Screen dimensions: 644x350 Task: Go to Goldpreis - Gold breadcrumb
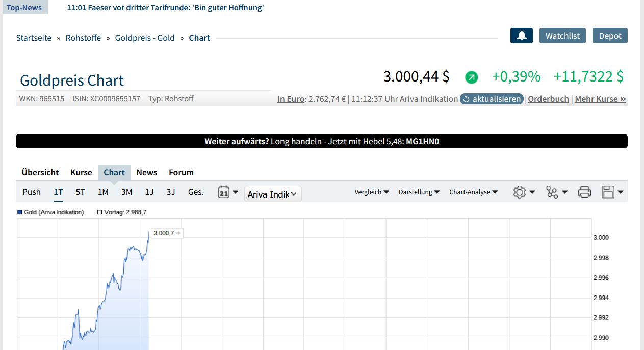(x=145, y=38)
